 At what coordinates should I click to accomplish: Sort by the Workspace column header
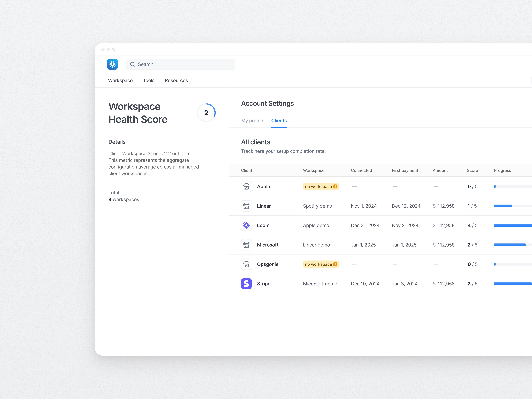pos(314,171)
